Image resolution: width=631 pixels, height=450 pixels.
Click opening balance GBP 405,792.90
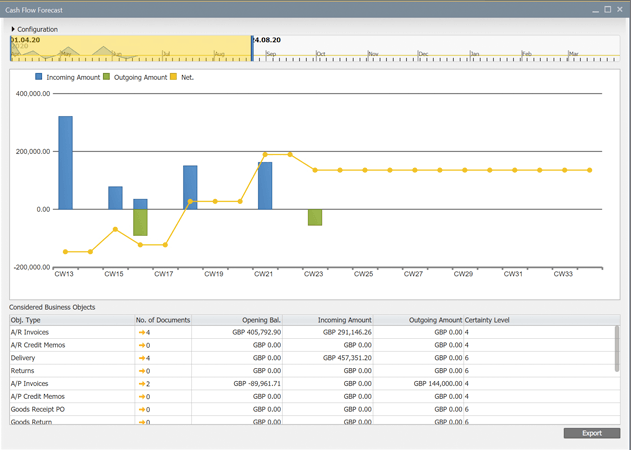pos(256,332)
